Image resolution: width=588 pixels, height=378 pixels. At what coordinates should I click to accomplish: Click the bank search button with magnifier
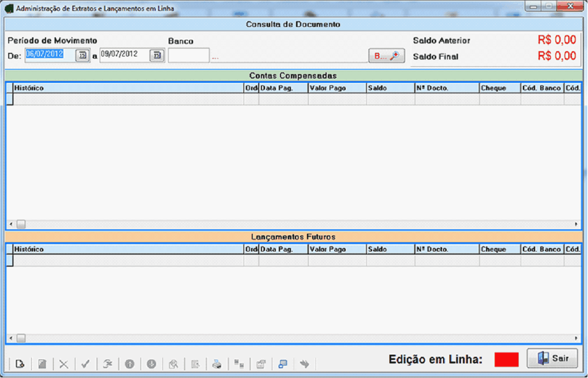coord(386,56)
